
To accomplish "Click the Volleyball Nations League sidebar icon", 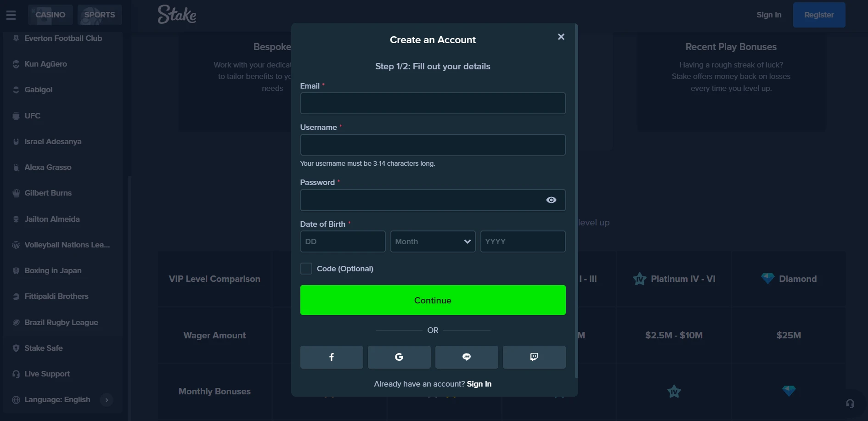I will (x=16, y=245).
